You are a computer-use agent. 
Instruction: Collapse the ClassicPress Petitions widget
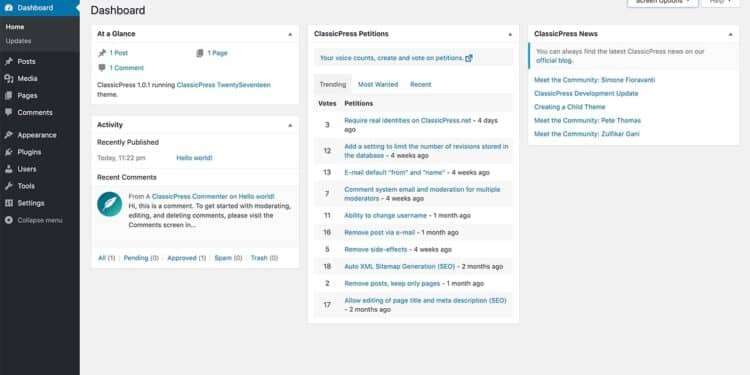(x=510, y=34)
